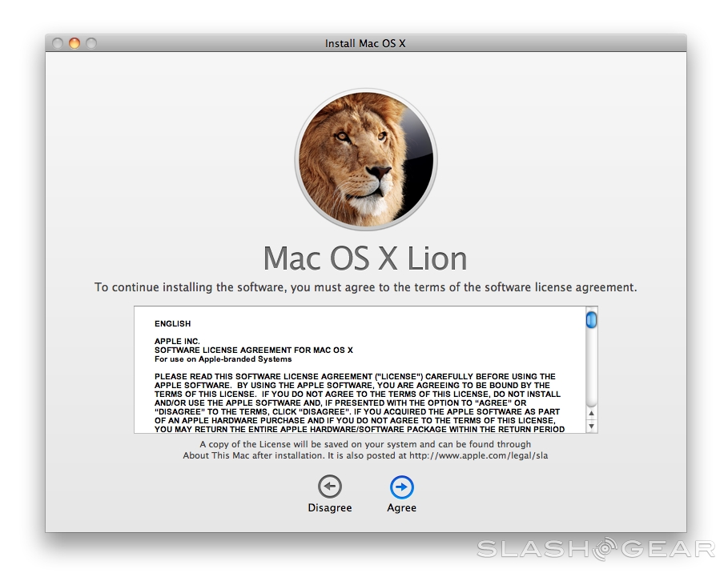Click 'To continue installing the software' instruction text
This screenshot has height=577, width=728.
coord(366,287)
